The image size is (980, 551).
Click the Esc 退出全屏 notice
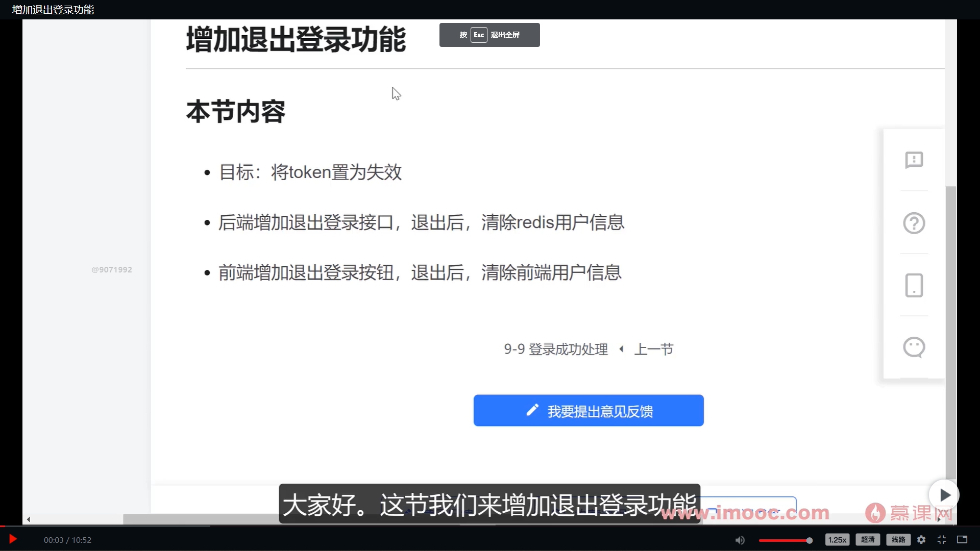point(489,35)
